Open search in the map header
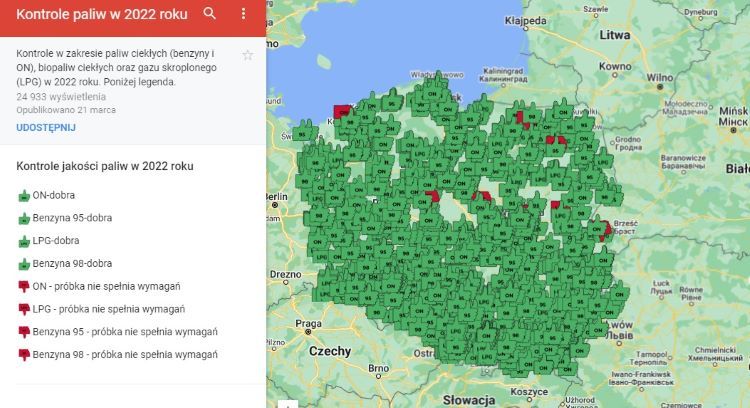Viewport: 750px width, 408px height. pos(210,13)
